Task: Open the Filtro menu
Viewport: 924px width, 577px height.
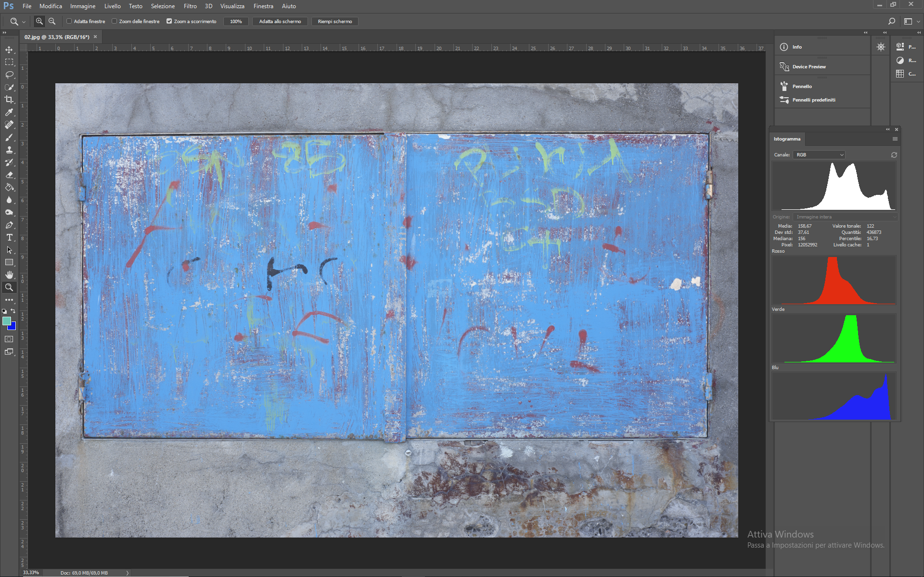Action: [190, 6]
